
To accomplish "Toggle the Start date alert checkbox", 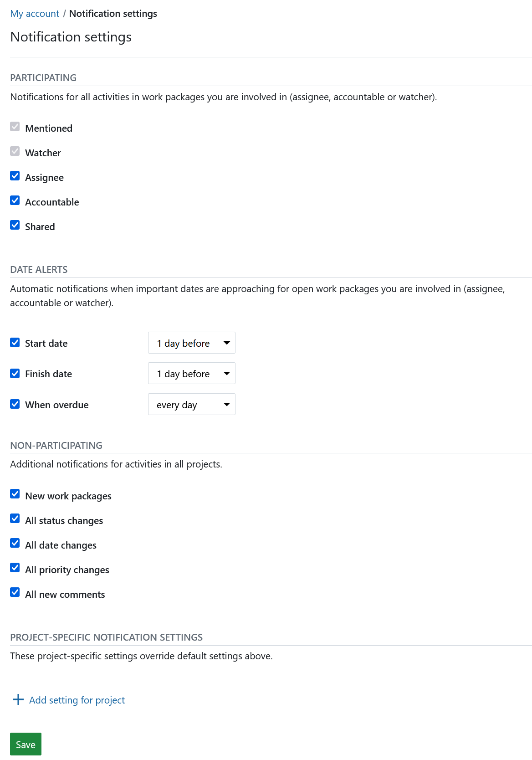I will [x=15, y=343].
